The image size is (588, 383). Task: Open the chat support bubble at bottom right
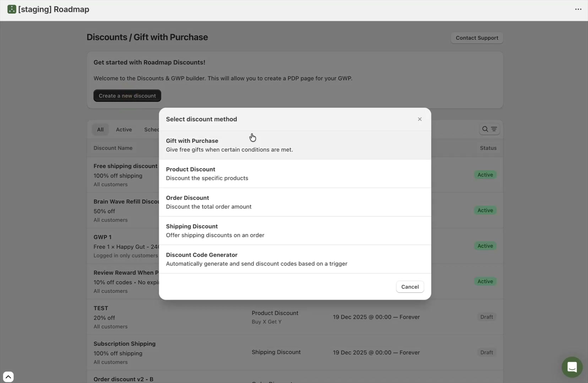coord(572,367)
